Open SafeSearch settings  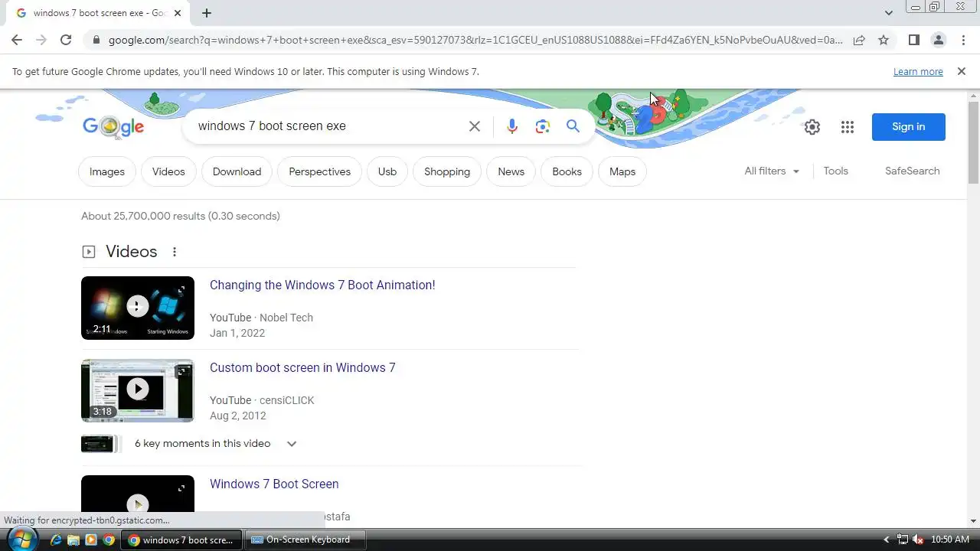(912, 171)
